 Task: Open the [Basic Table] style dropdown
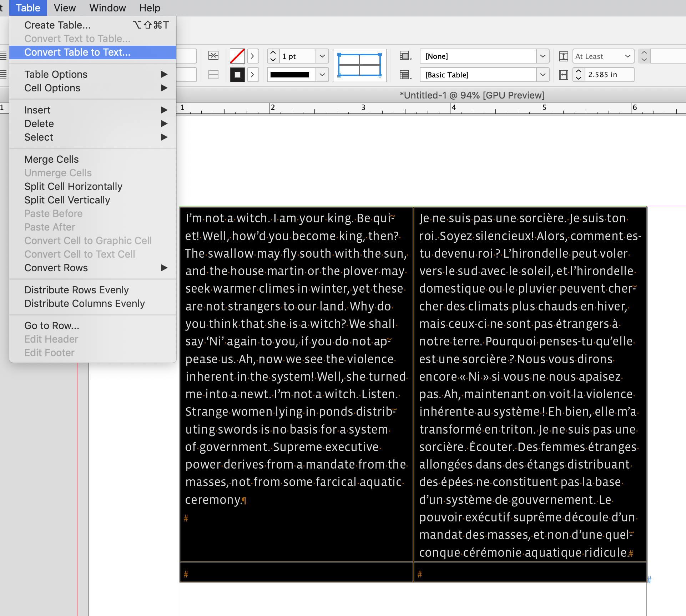(543, 75)
